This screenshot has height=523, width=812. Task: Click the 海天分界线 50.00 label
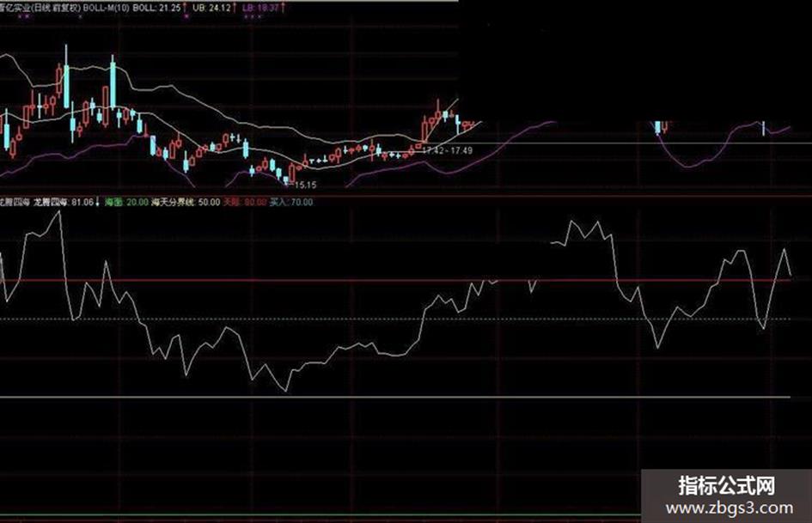[x=186, y=202]
